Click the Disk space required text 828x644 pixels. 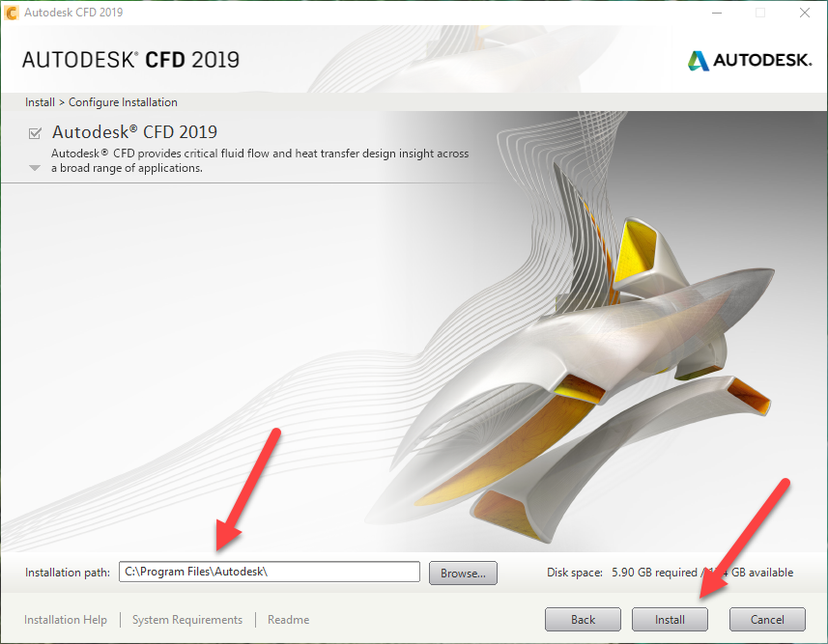tap(654, 573)
